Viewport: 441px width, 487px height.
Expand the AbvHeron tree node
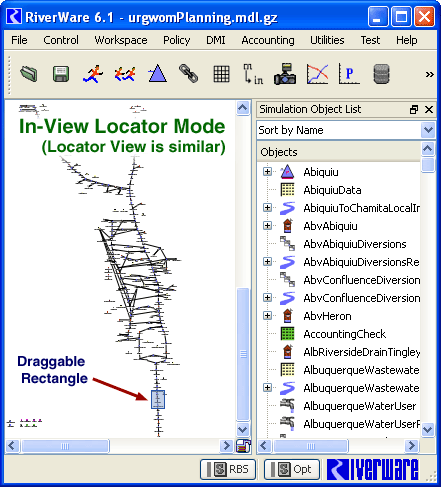coord(267,316)
